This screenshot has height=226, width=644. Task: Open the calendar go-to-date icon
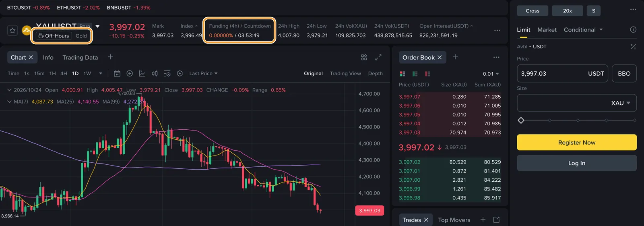pyautogui.click(x=117, y=73)
